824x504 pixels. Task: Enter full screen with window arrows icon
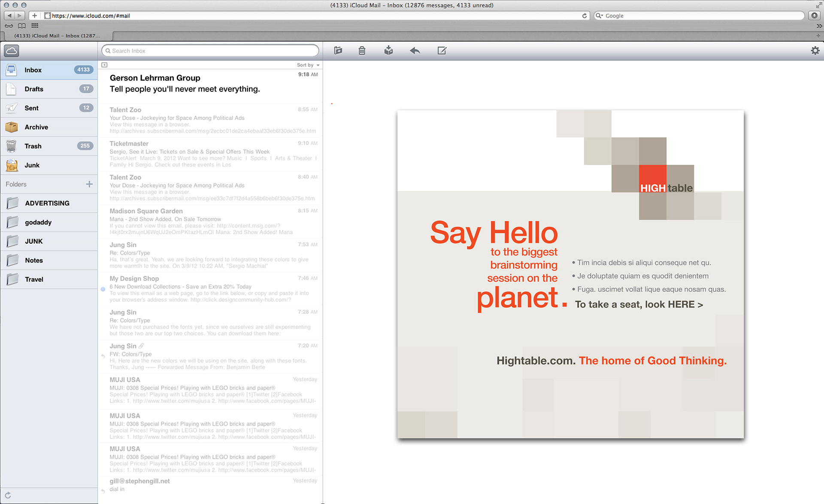(818, 5)
